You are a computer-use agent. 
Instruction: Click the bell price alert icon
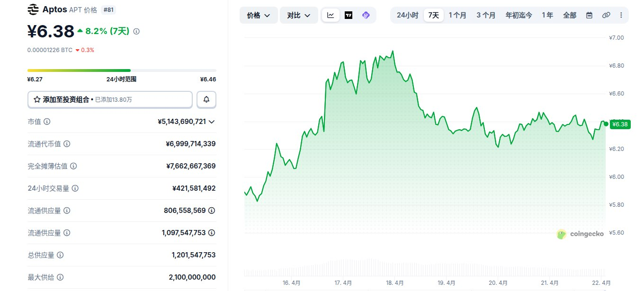206,100
